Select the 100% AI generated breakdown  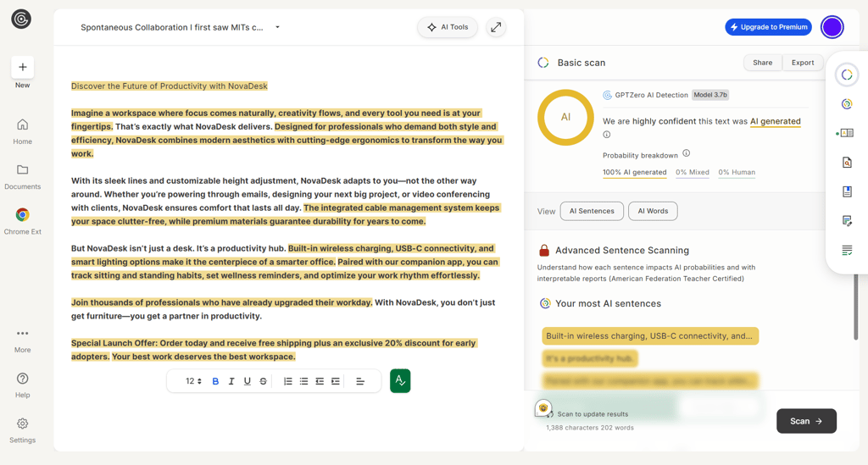coord(634,173)
